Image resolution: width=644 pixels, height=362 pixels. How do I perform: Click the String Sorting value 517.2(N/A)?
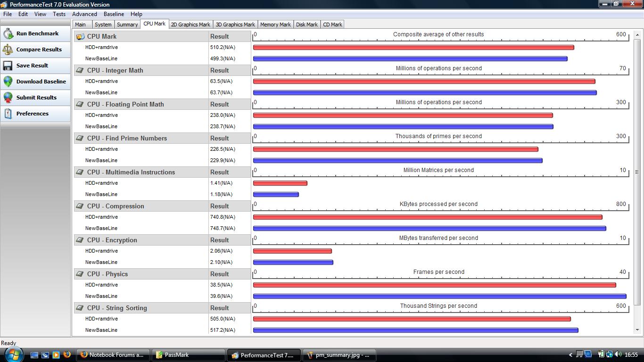(223, 330)
